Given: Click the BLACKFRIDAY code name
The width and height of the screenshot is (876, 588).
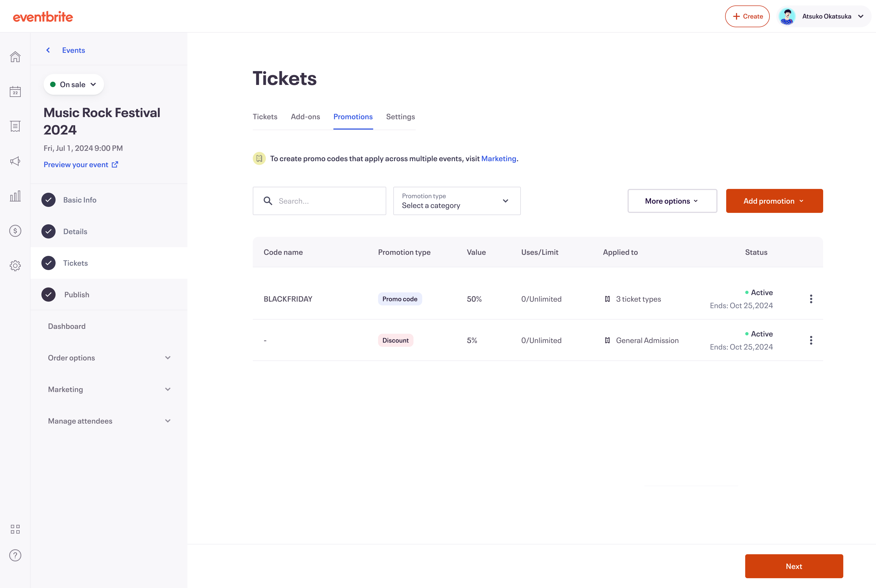Looking at the screenshot, I should point(288,299).
